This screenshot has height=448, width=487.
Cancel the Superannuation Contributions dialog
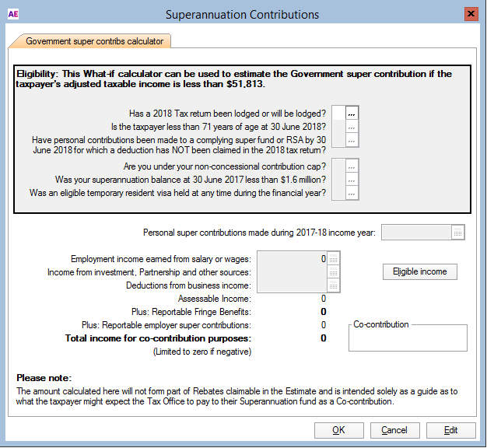(x=394, y=430)
